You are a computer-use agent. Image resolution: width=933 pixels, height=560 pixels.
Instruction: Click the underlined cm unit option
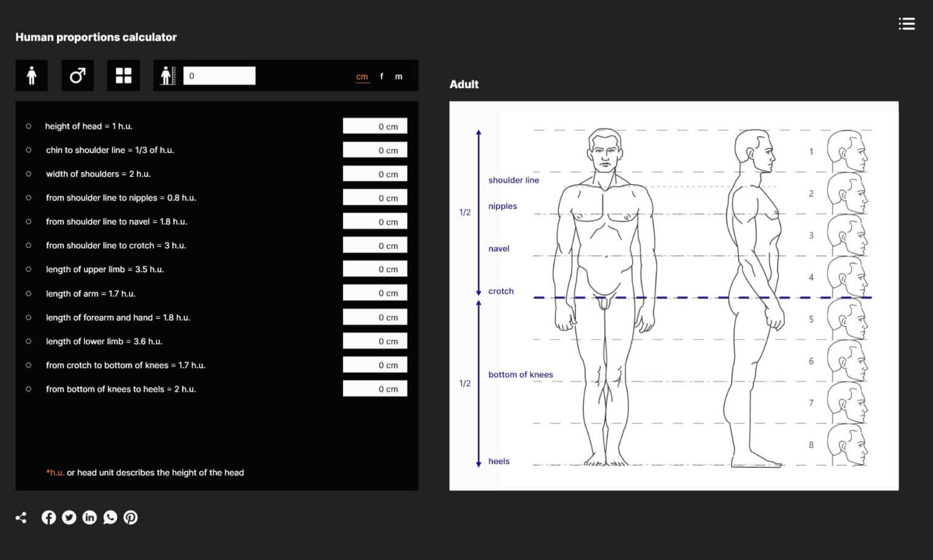coord(361,77)
